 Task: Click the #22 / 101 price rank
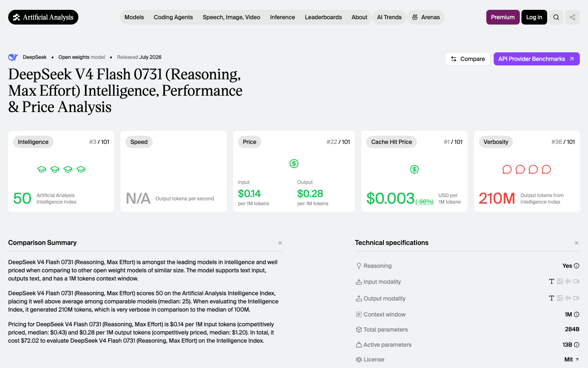(338, 142)
